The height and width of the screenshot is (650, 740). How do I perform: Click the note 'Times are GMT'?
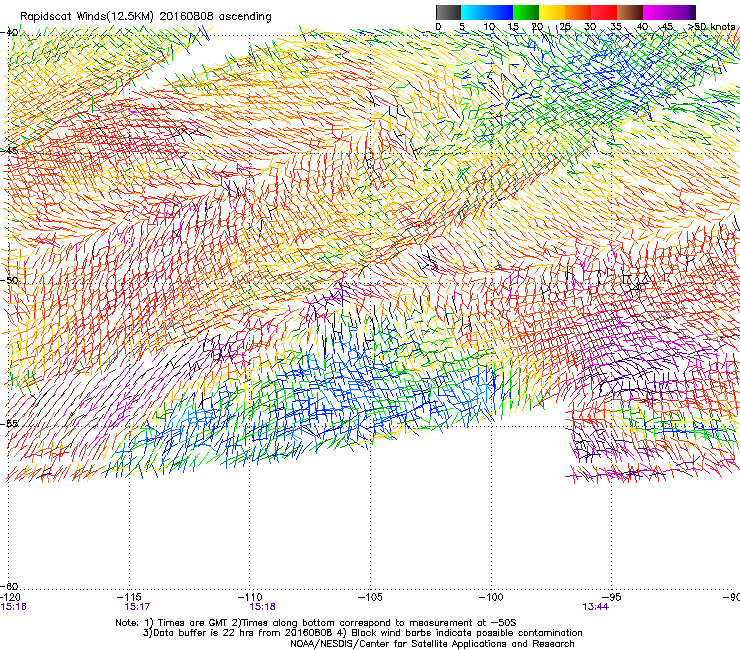click(x=191, y=623)
